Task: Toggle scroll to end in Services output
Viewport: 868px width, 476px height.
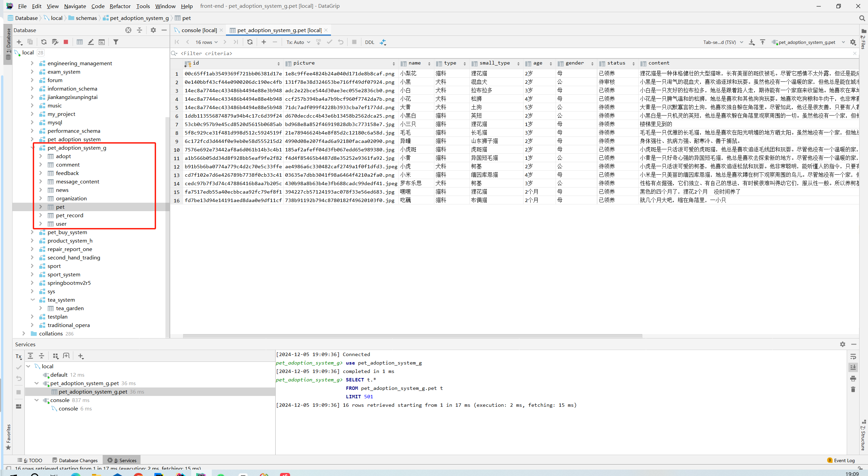Action: 853,367
